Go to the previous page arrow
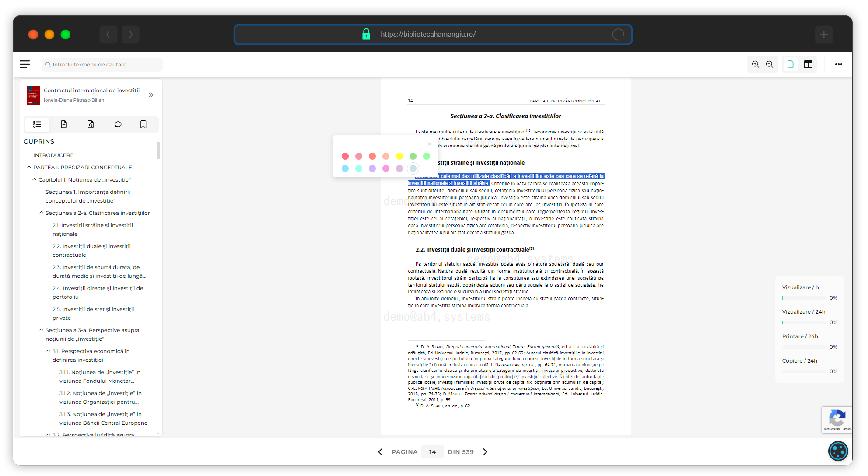868x476 pixels. [x=380, y=452]
